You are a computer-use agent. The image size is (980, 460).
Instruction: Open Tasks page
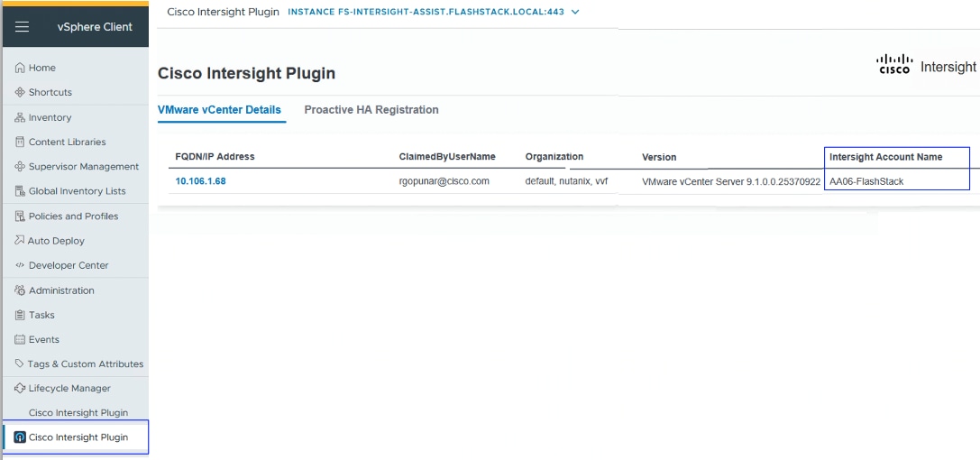(x=41, y=315)
